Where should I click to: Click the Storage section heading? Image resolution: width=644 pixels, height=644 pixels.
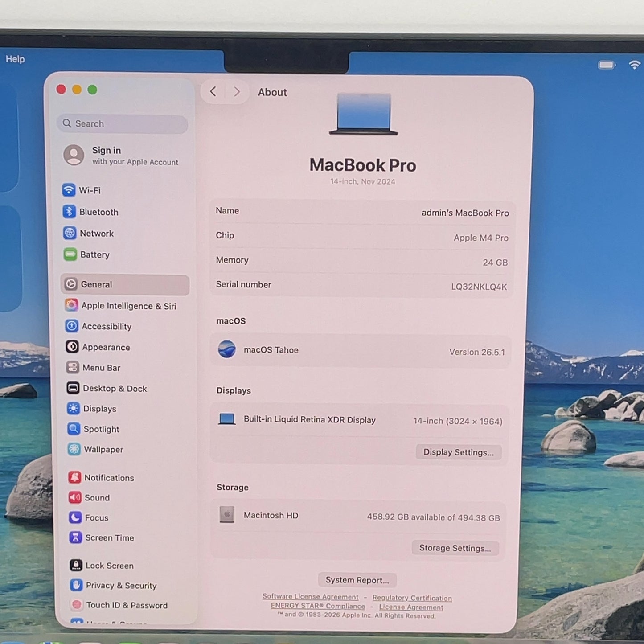(233, 487)
